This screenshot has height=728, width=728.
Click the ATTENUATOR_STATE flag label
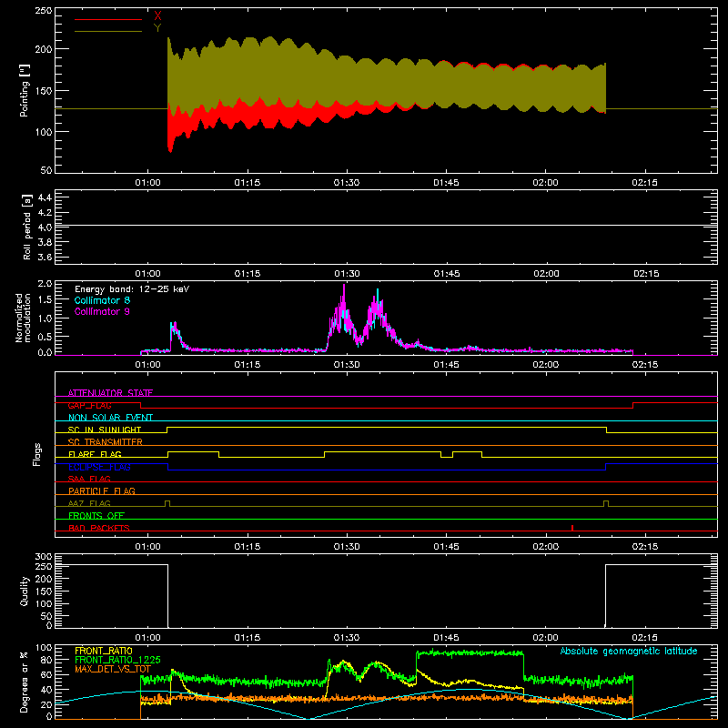coord(110,393)
